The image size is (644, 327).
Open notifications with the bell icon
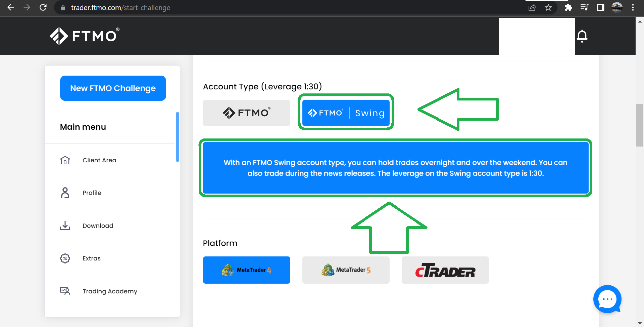click(582, 36)
